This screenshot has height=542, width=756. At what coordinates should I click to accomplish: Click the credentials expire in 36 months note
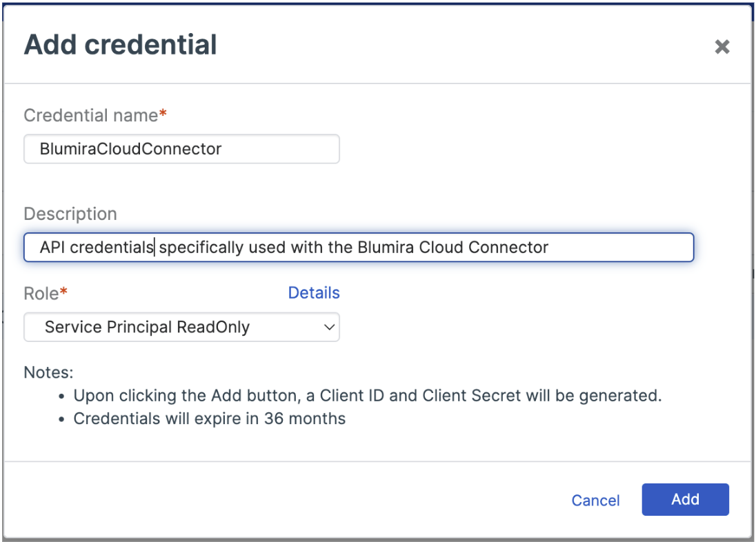point(209,419)
